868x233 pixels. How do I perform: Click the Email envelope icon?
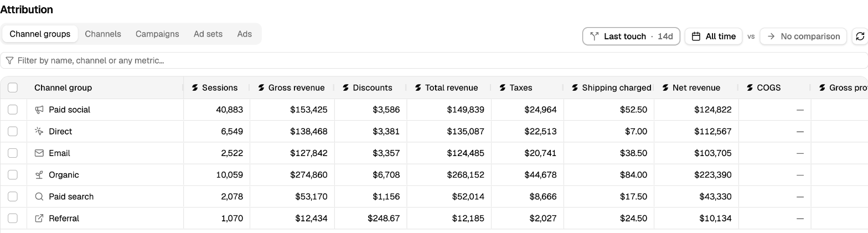(x=39, y=153)
